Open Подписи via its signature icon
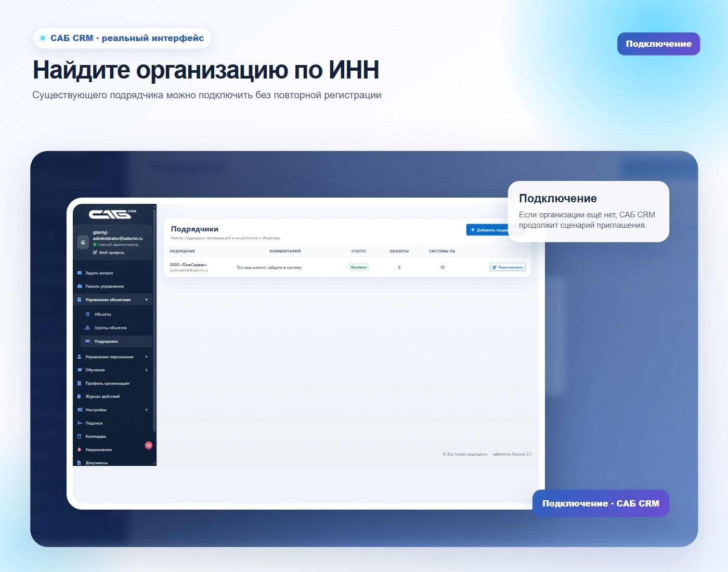Image resolution: width=728 pixels, height=572 pixels. (80, 423)
